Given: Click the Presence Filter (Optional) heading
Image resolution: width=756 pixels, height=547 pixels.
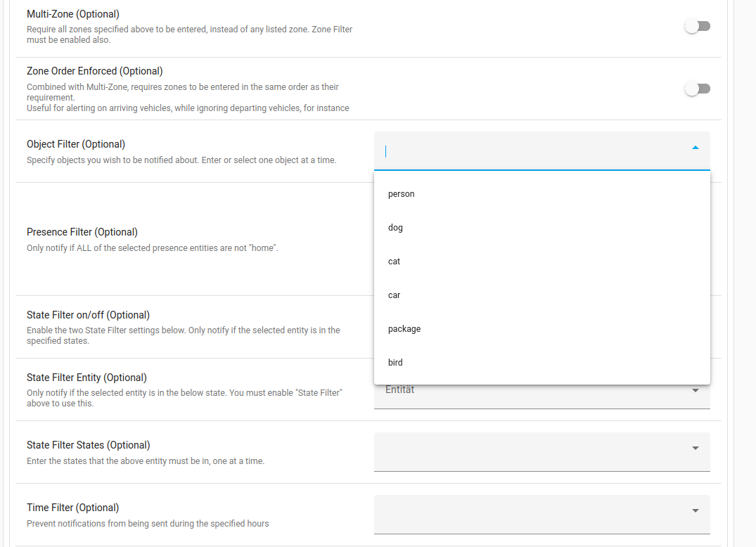Looking at the screenshot, I should pyautogui.click(x=82, y=232).
